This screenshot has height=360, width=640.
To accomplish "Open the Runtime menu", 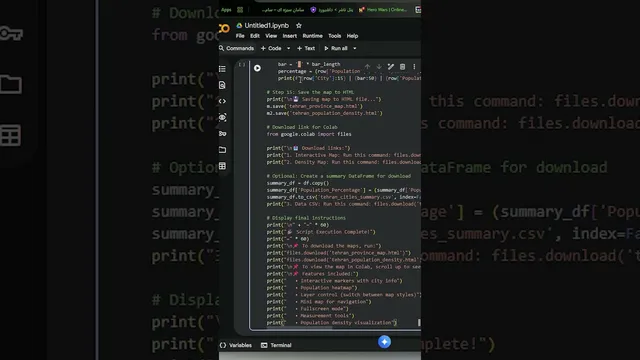I will click(313, 36).
